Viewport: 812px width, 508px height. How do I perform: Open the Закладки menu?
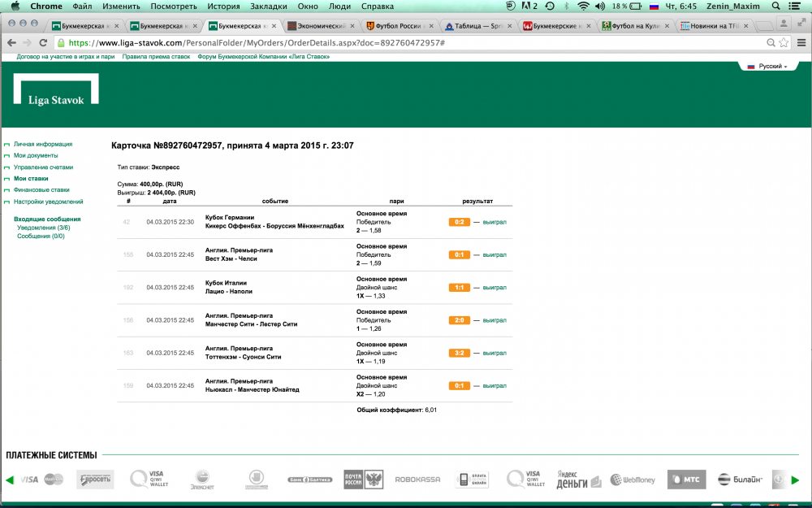268,7
